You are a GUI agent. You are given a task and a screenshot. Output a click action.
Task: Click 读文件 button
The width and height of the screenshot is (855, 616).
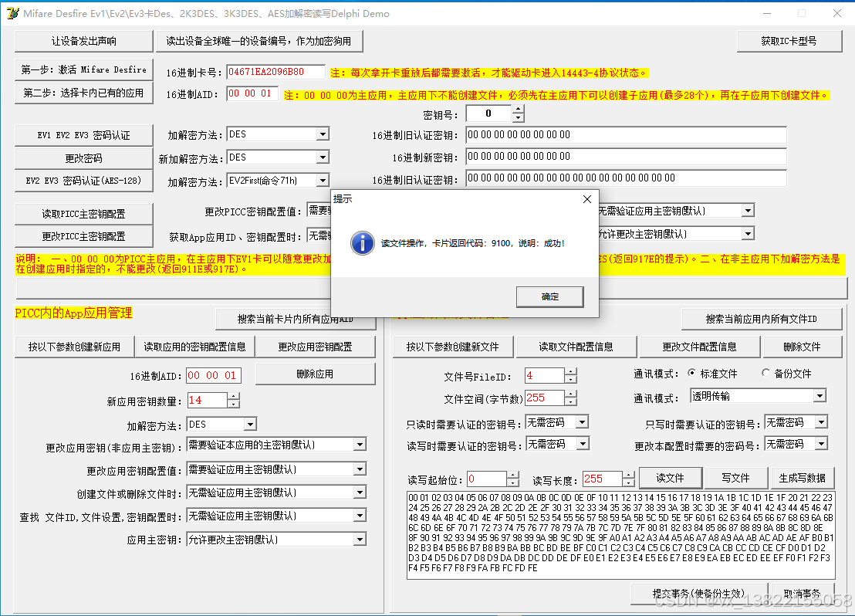pos(670,478)
